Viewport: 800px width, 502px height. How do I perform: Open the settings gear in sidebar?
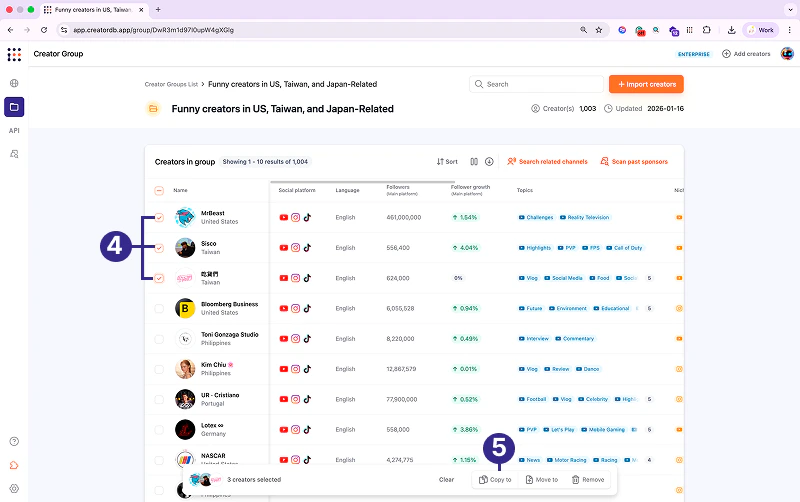coord(14,488)
